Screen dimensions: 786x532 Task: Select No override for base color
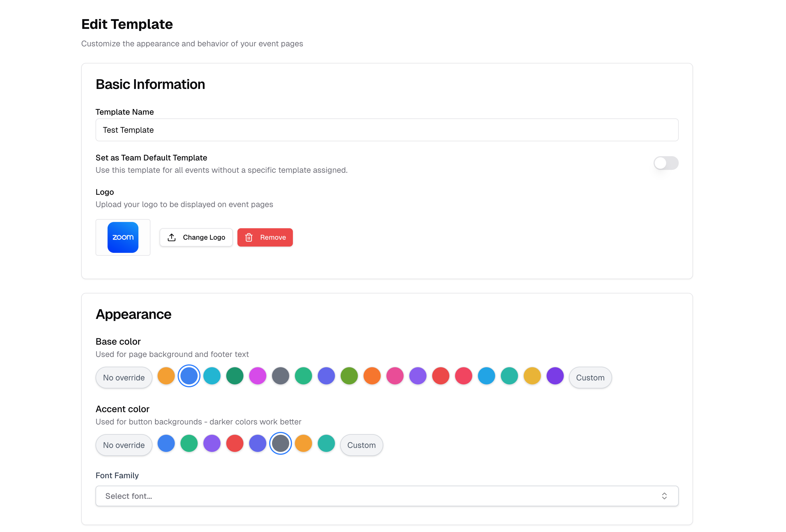124,378
